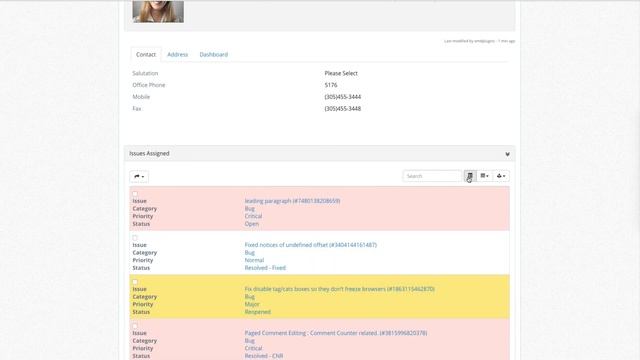Open Paged Comment Editing issue link
The width and height of the screenshot is (640, 360).
pyautogui.click(x=336, y=333)
